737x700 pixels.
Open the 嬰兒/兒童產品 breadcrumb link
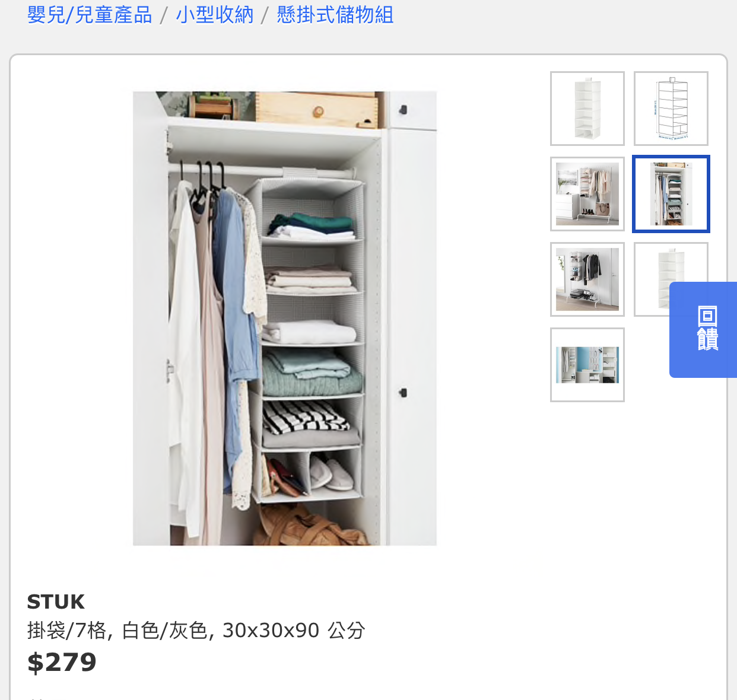[90, 15]
